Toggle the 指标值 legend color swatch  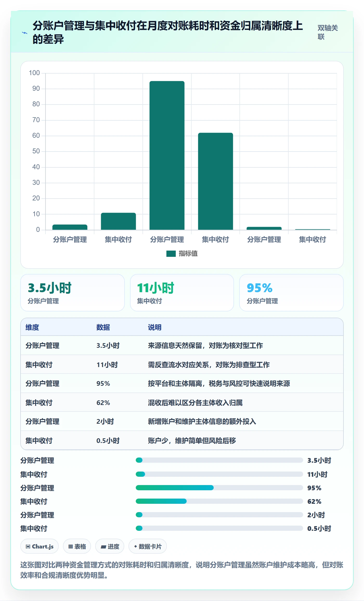click(x=171, y=254)
